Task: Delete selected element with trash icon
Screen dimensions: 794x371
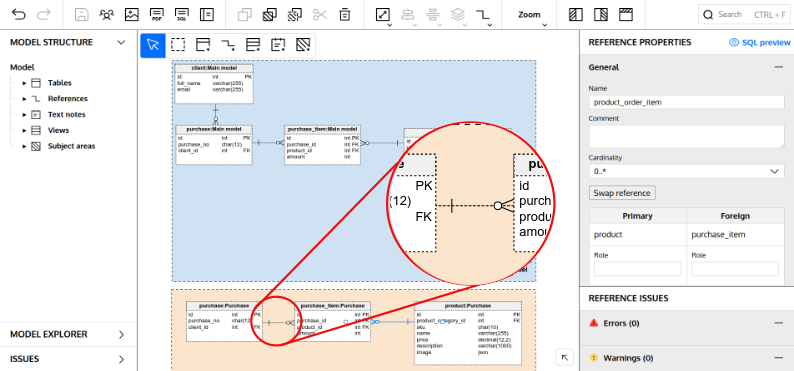Action: point(345,15)
